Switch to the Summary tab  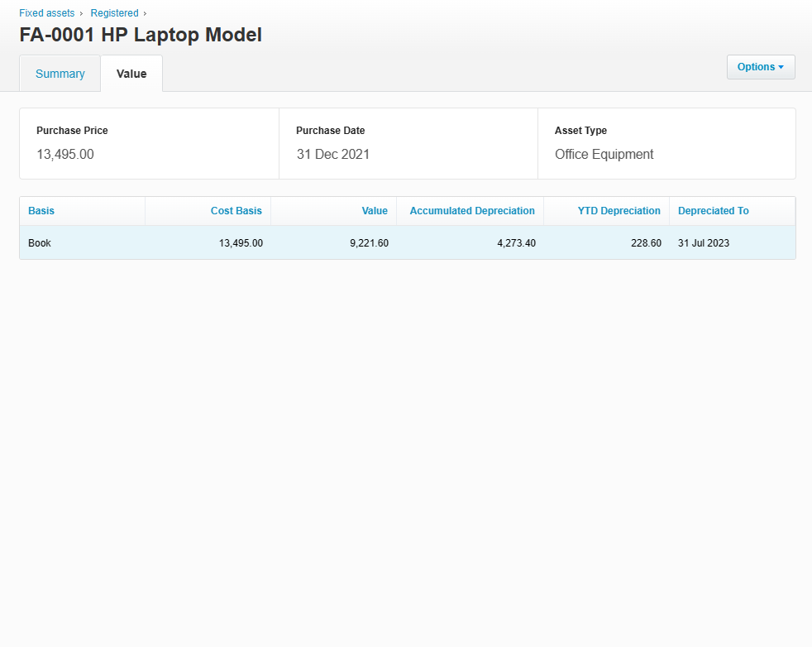click(x=60, y=74)
